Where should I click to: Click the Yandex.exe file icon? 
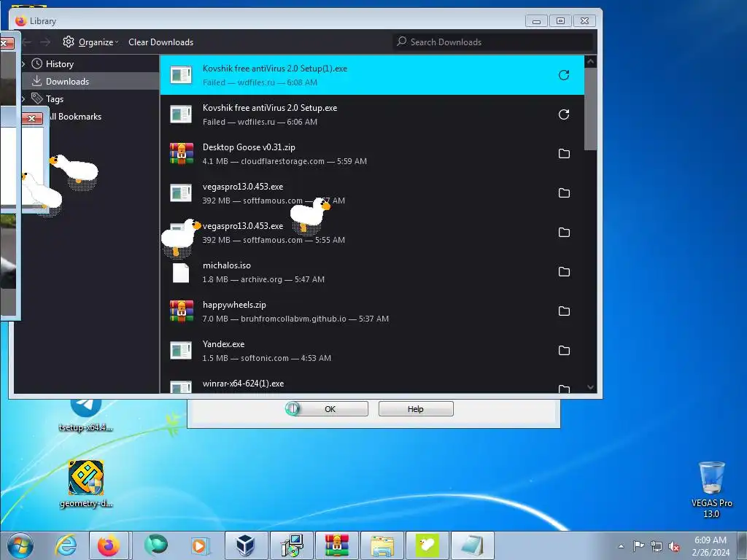coord(181,351)
